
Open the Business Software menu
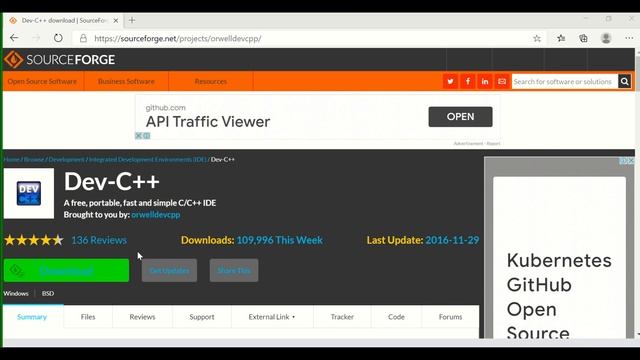(x=126, y=81)
